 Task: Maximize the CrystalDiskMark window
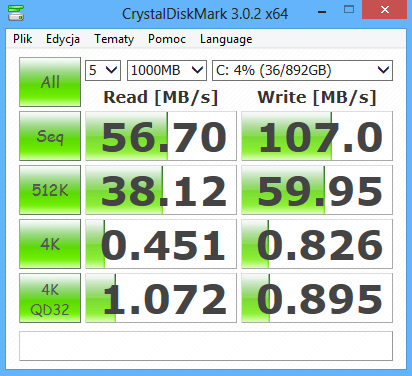click(x=349, y=10)
